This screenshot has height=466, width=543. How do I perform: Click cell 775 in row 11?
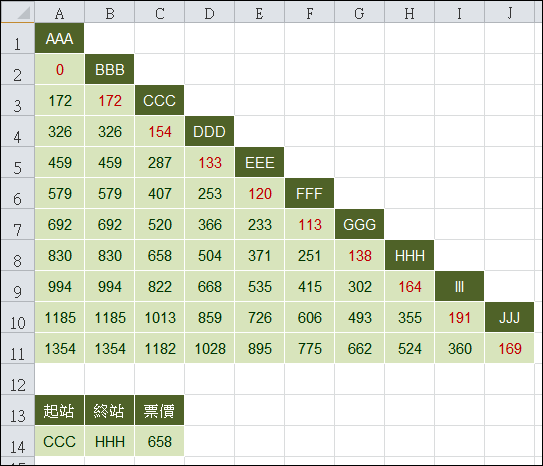click(x=310, y=348)
